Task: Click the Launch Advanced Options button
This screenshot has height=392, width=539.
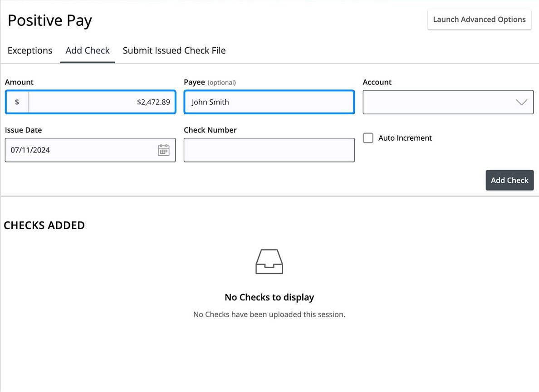Action: pos(479,20)
